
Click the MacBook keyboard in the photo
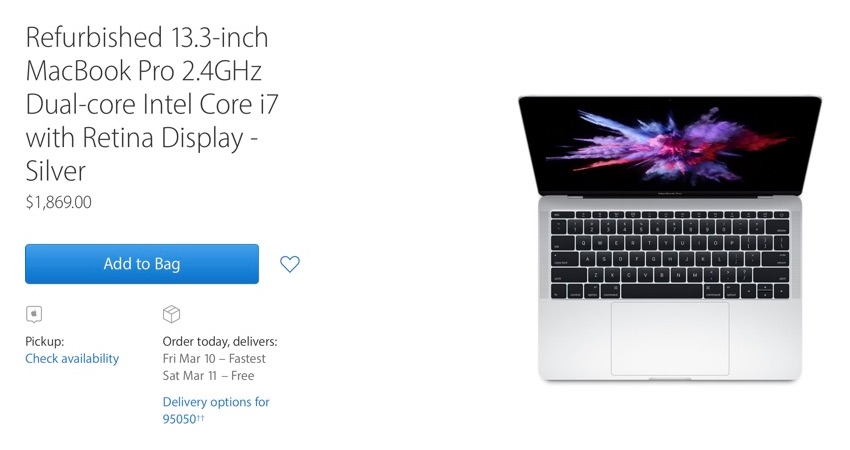(670, 254)
